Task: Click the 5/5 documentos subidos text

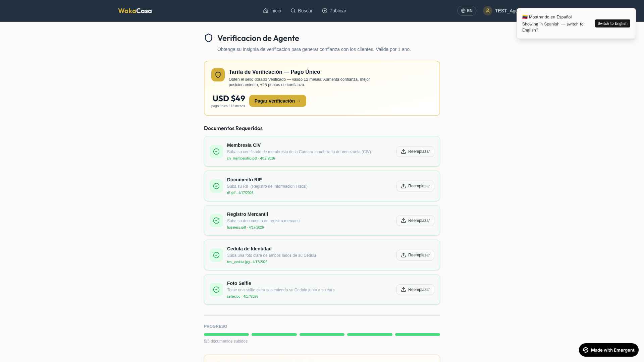Action: [226, 341]
